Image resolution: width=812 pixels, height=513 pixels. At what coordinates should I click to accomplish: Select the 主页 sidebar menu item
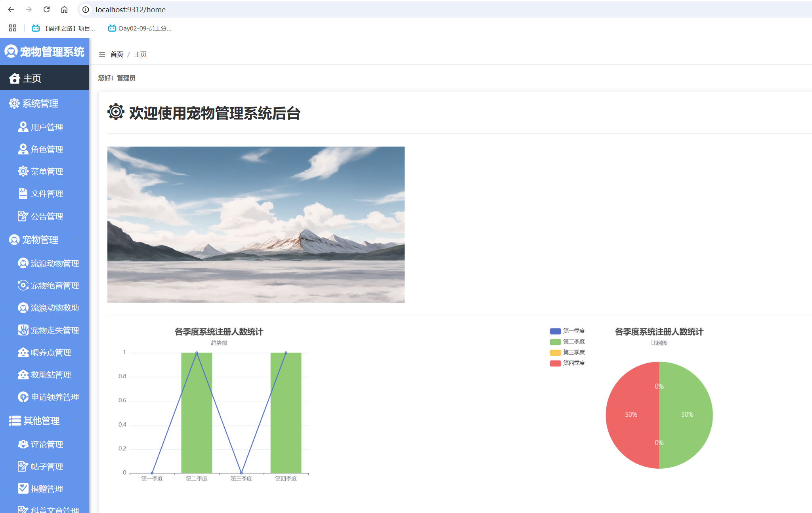[32, 78]
